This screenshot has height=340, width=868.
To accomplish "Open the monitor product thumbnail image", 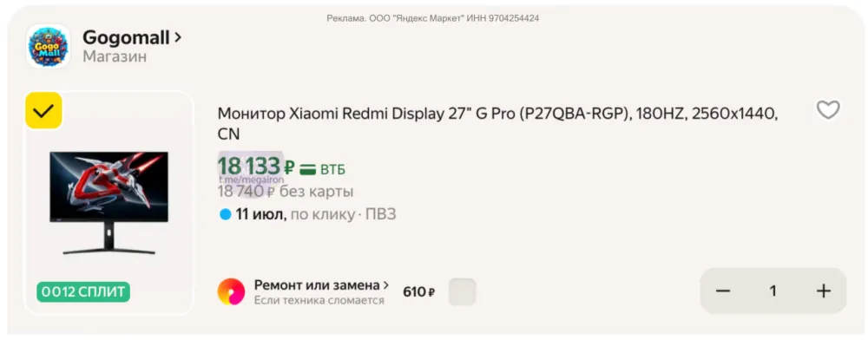I will [108, 203].
